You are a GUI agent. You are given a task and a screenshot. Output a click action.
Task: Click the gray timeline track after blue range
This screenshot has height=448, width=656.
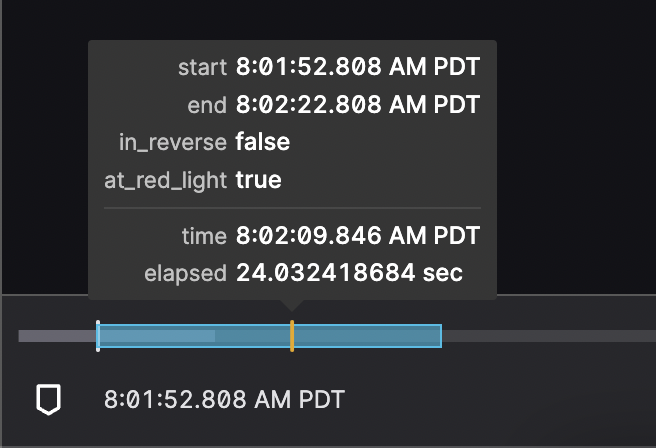(540, 336)
